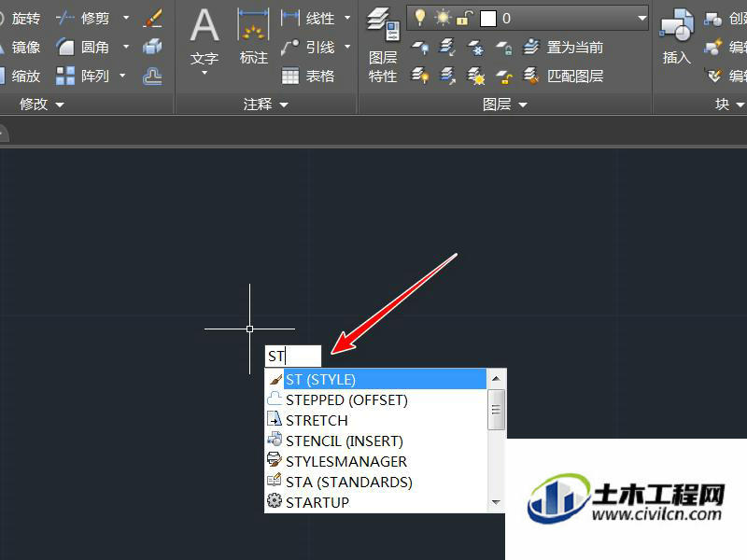The image size is (747, 560).
Task: Select STARTUP suggestion
Action: tap(375, 502)
